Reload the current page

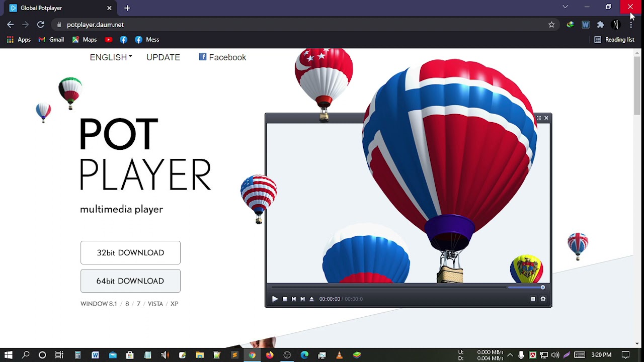(x=41, y=25)
